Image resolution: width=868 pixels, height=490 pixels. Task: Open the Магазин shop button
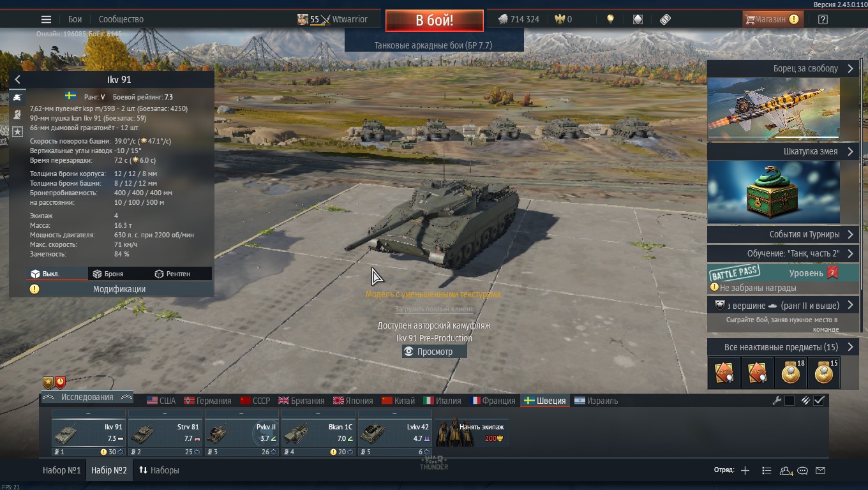[x=772, y=19]
